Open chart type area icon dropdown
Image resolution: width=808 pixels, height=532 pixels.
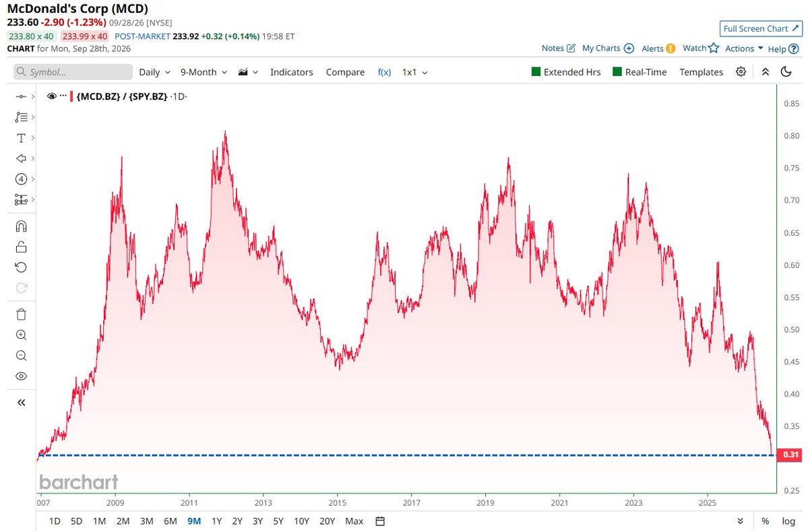[248, 72]
